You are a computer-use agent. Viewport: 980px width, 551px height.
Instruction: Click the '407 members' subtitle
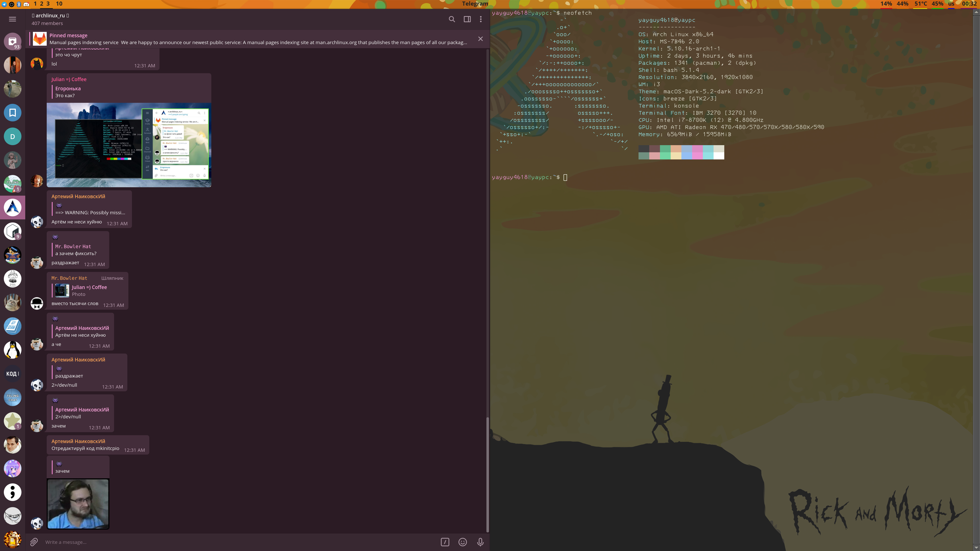(x=47, y=23)
